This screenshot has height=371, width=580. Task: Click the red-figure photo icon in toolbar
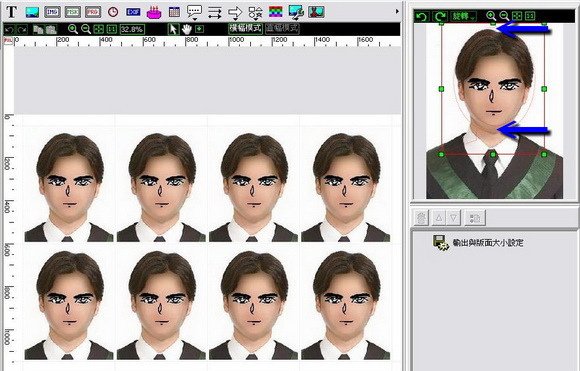click(x=316, y=12)
